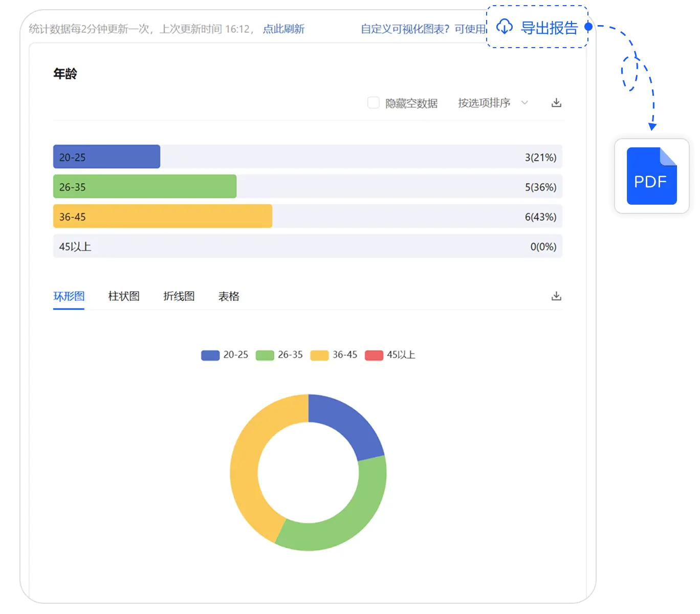Toggle the green 26-35 legend swatch
700x614 pixels.
point(265,355)
